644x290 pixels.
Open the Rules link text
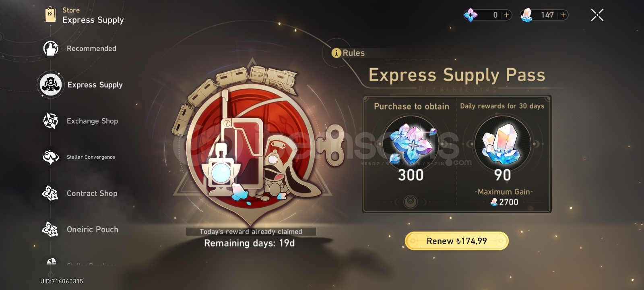pos(353,53)
